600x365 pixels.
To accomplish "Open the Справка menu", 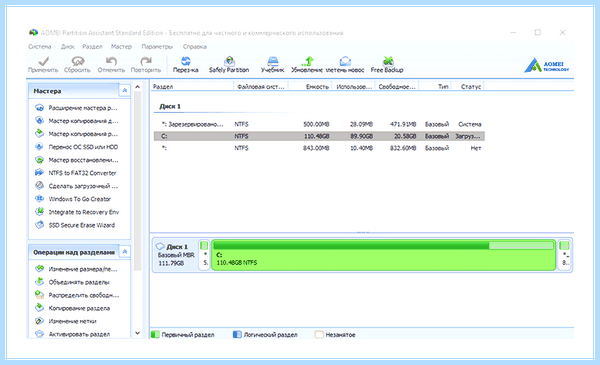I will click(195, 47).
